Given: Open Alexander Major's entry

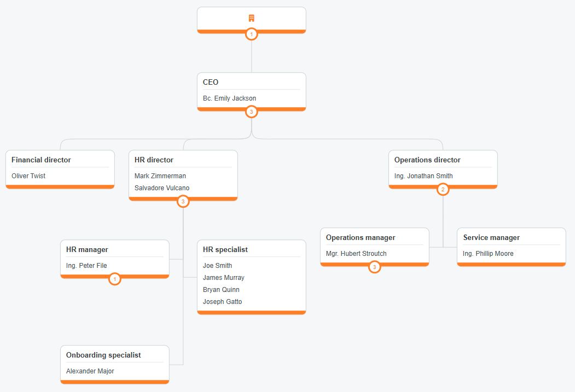Looking at the screenshot, I should 90,371.
